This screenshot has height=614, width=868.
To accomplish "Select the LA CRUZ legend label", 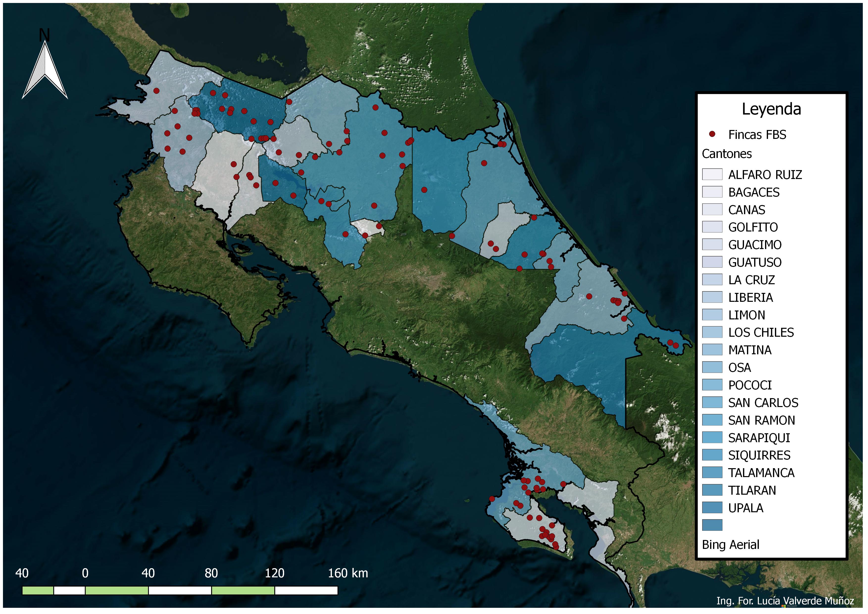I will 752,280.
